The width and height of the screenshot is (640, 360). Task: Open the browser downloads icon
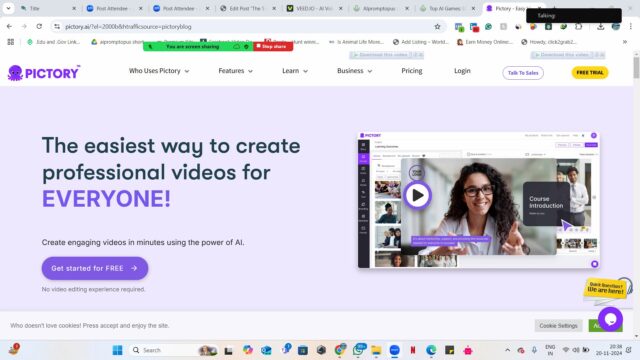click(x=600, y=27)
